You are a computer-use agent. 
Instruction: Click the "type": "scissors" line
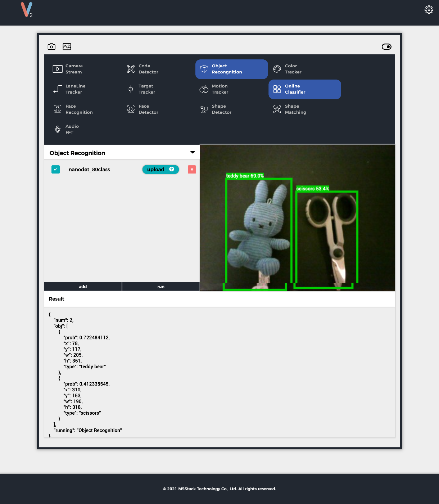[x=82, y=413]
